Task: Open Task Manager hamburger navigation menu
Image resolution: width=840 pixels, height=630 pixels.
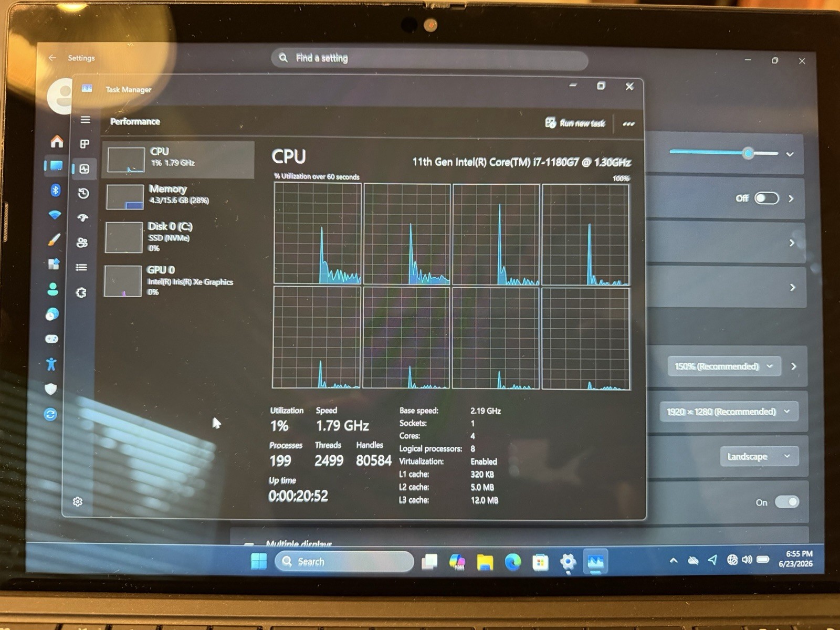Action: (86, 120)
